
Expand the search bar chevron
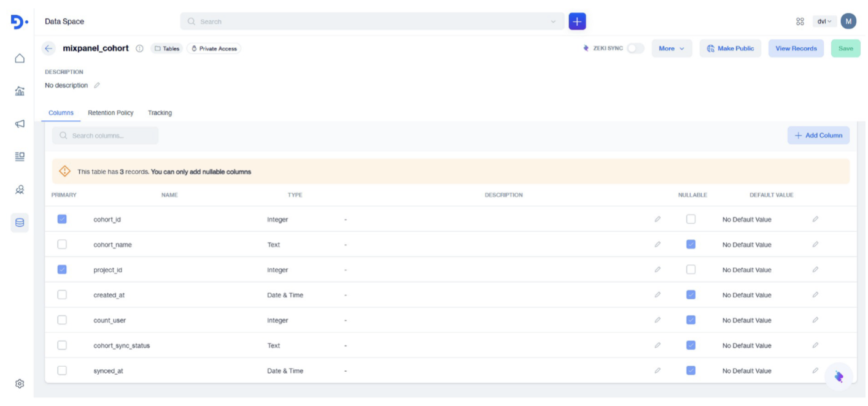click(554, 21)
